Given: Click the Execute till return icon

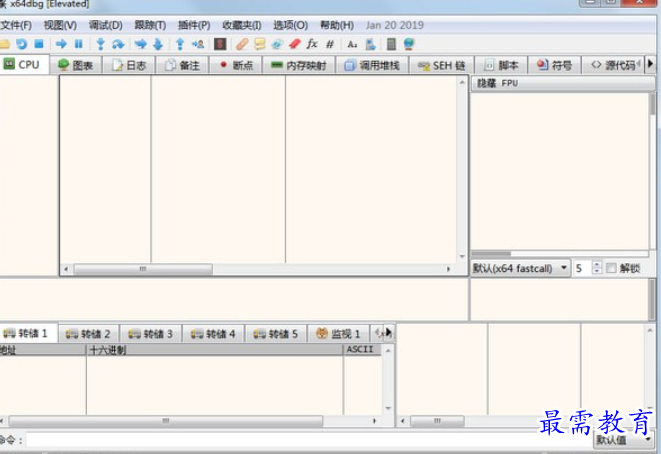Looking at the screenshot, I should coord(180,44).
